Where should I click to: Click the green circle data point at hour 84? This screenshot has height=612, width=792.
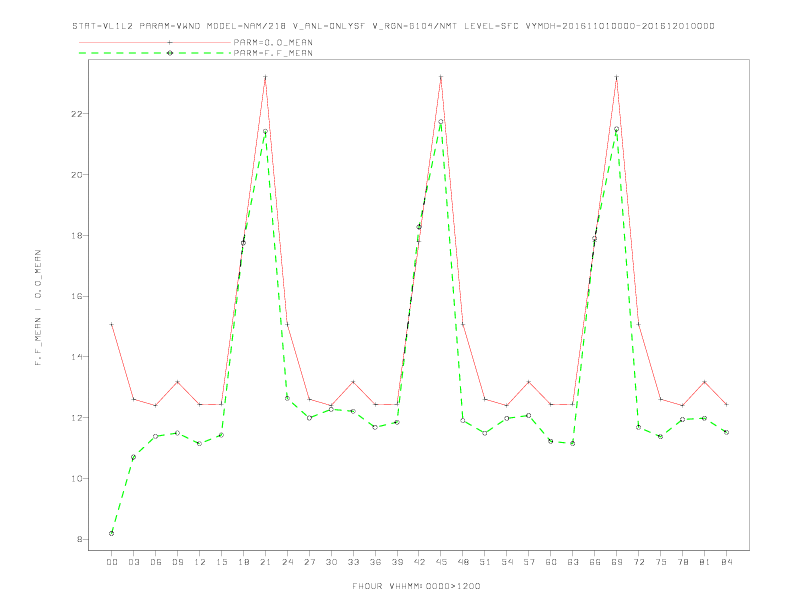tap(726, 432)
